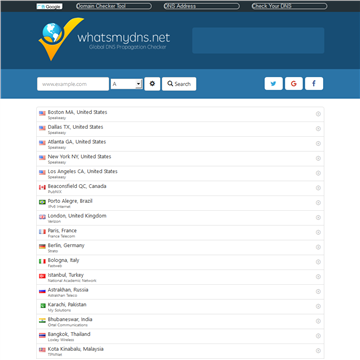Click the Google badge in top bar

point(49,6)
